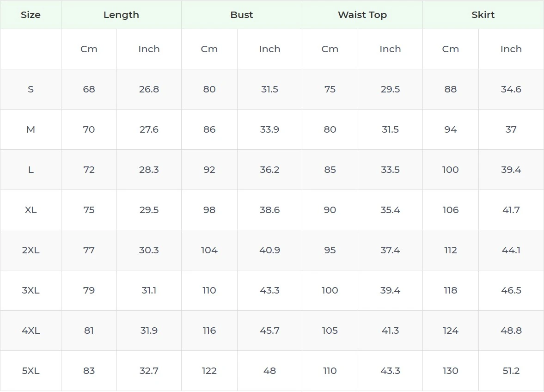
Task: Select the XL size row label
Action: (x=31, y=210)
